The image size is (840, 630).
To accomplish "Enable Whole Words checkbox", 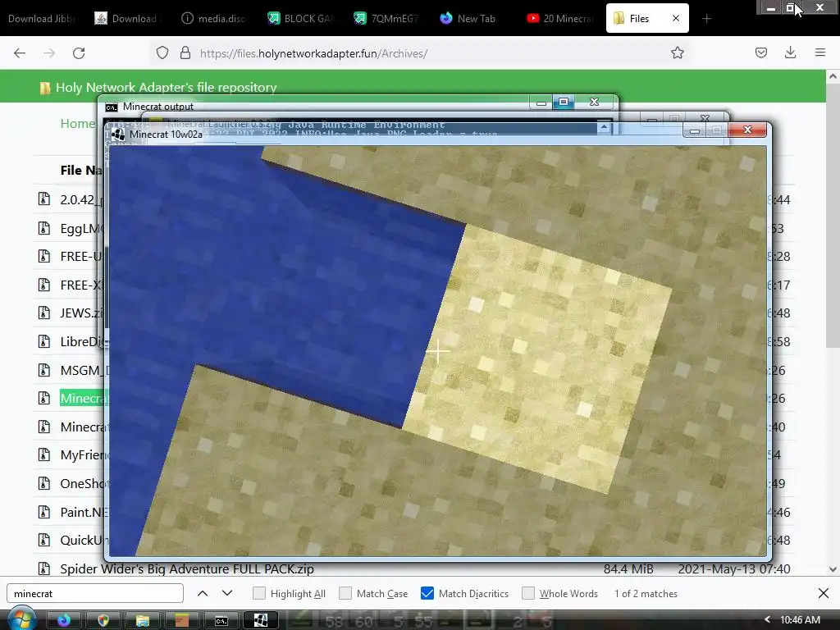I will (528, 593).
